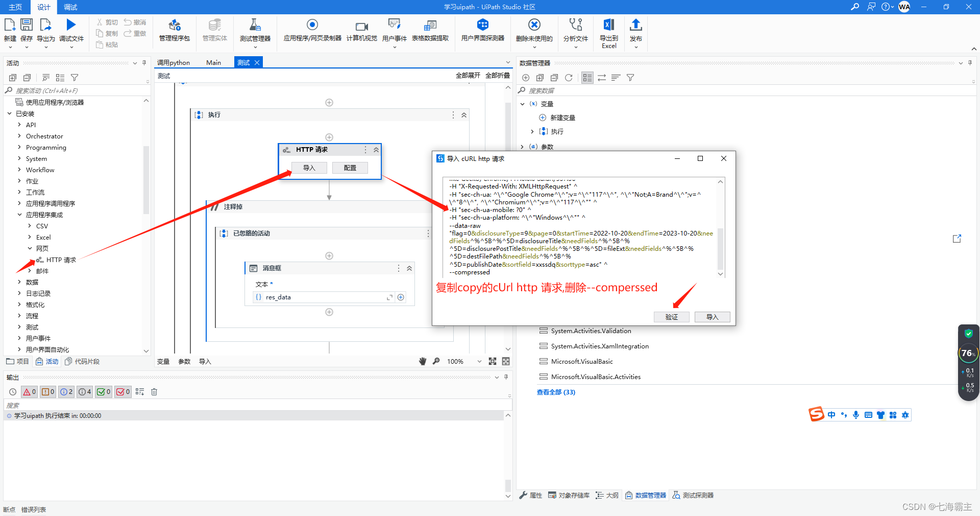Collapse the 消息框 activity card
Screen dimensions: 980x516
(409, 268)
